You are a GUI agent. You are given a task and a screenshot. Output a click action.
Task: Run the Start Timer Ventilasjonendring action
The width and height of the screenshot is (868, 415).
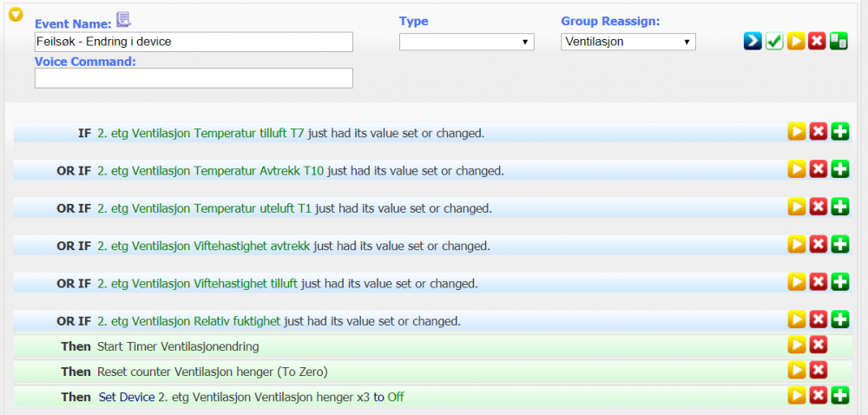coord(796,346)
